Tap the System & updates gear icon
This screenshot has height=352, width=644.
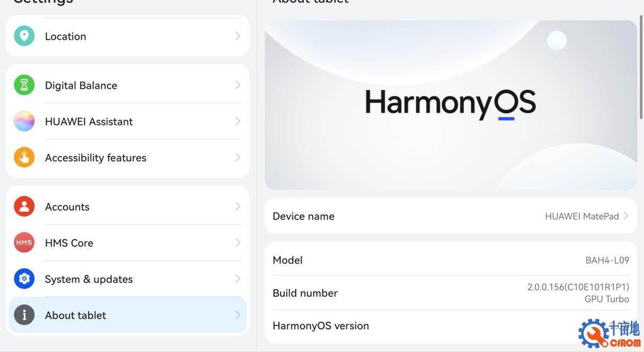point(24,279)
